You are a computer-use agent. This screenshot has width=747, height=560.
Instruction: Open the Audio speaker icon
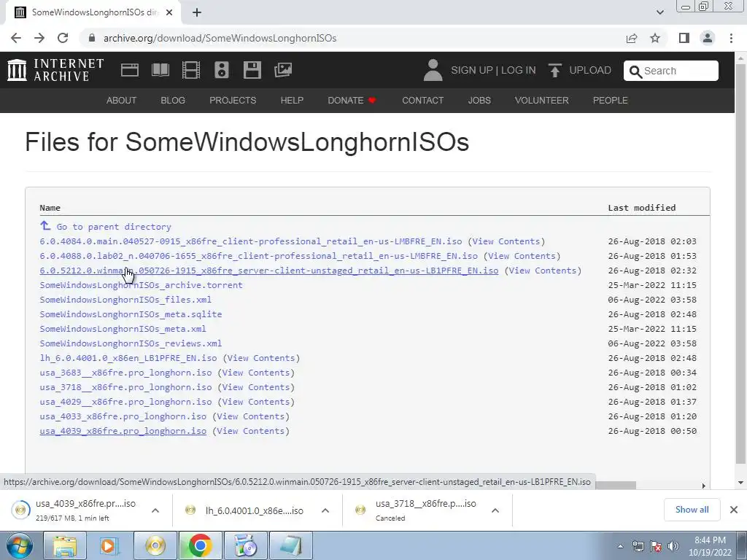222,70
